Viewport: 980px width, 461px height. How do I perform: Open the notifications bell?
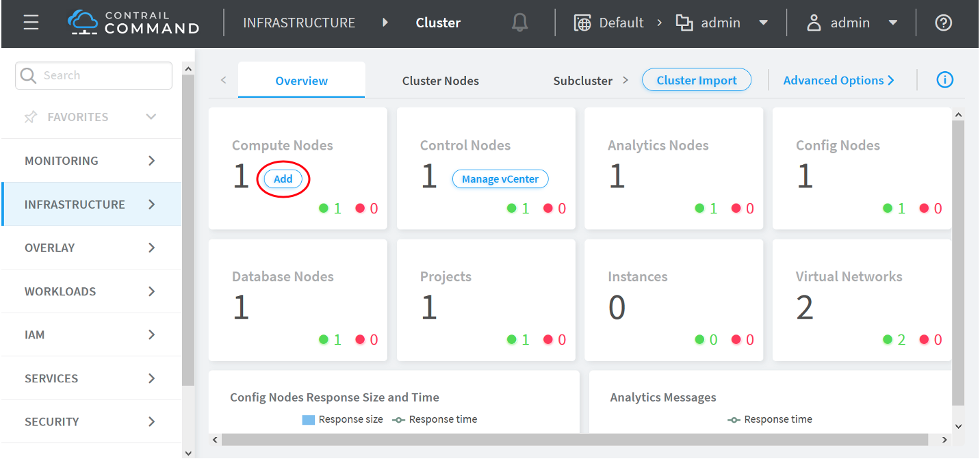point(520,23)
